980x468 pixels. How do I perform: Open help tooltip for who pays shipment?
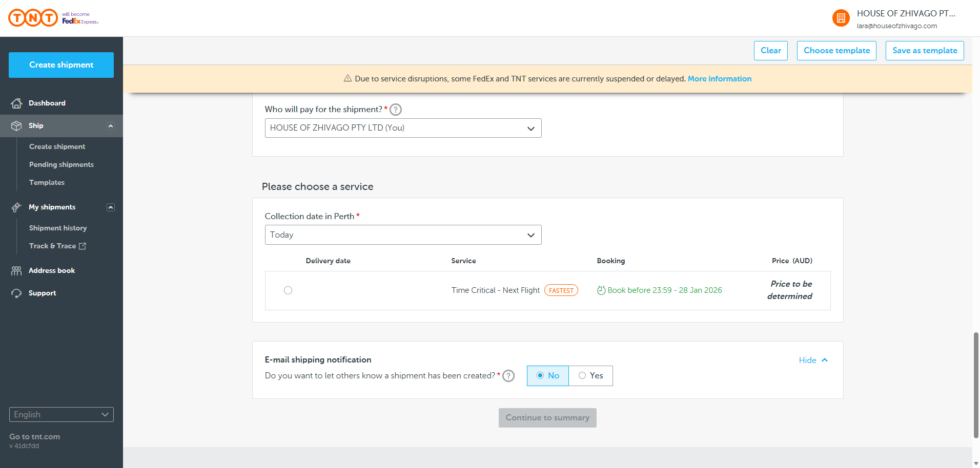[x=396, y=110]
